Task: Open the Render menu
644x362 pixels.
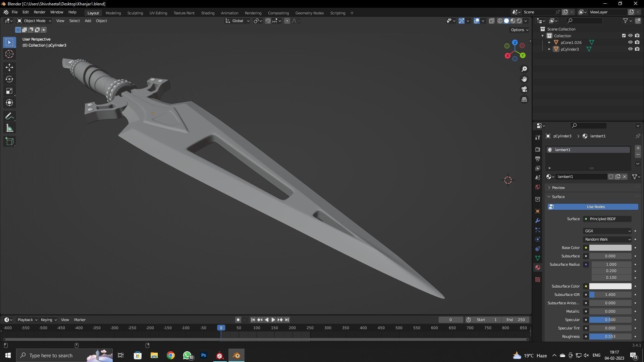Action: click(39, 12)
